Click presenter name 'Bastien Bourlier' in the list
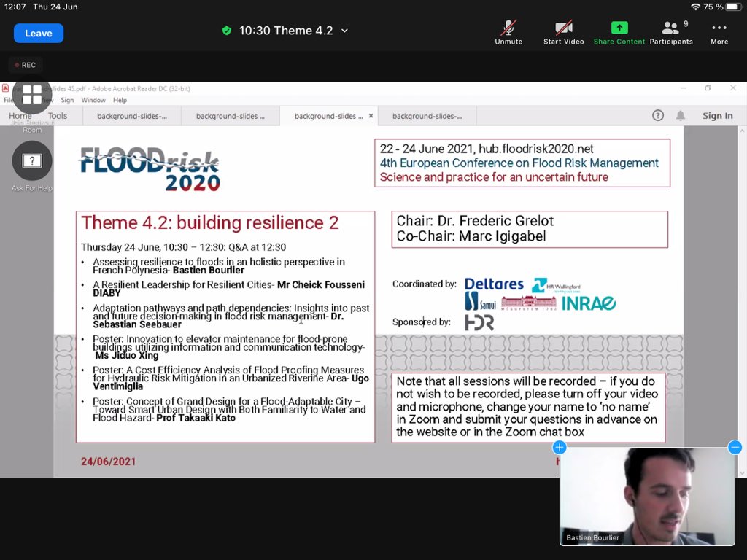This screenshot has width=747, height=560. click(x=208, y=271)
